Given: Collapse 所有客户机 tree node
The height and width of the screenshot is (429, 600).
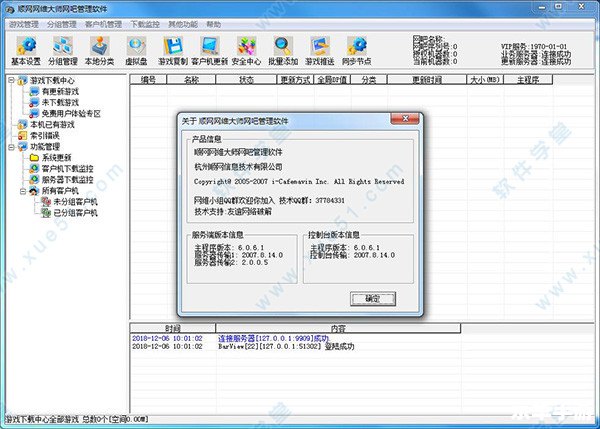Looking at the screenshot, I should point(23,191).
